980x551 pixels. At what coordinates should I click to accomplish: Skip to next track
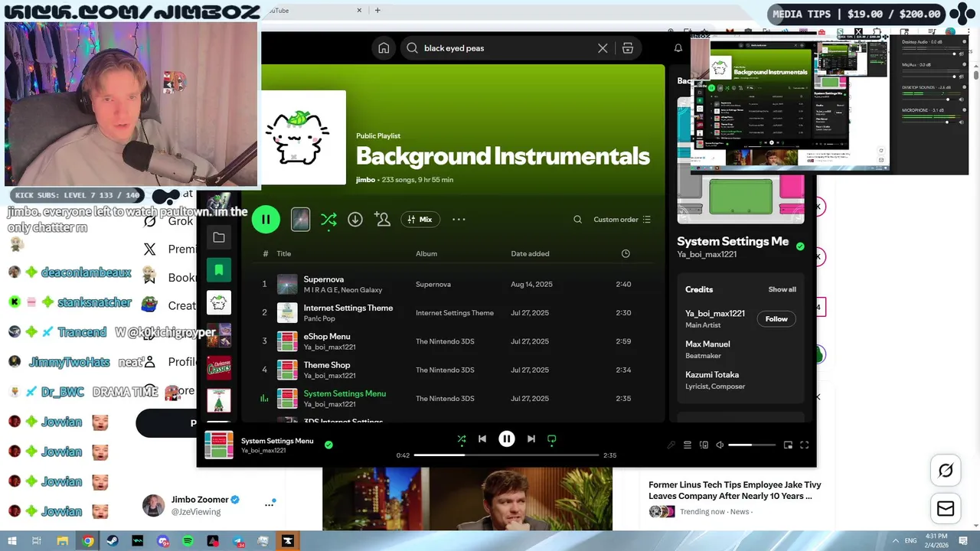tap(531, 439)
